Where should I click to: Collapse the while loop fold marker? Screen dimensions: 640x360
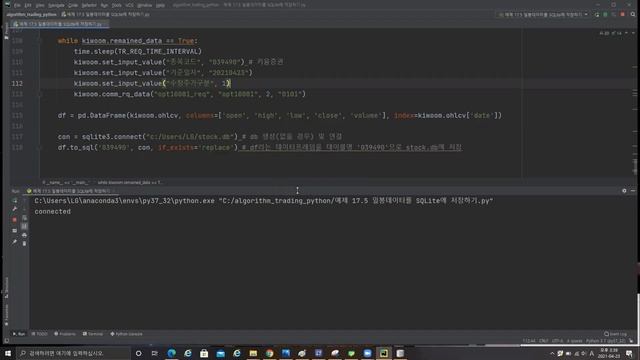[41, 41]
